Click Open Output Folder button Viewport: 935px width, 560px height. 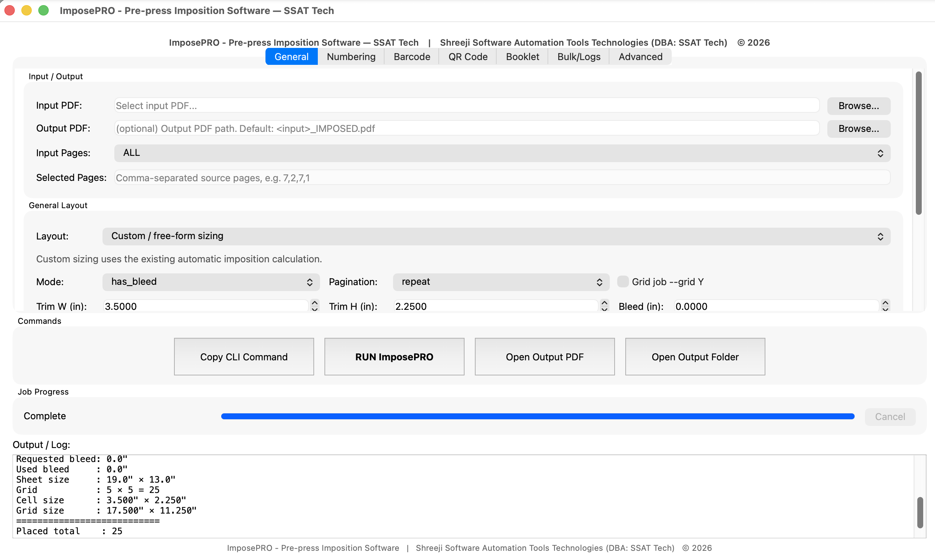coord(695,357)
